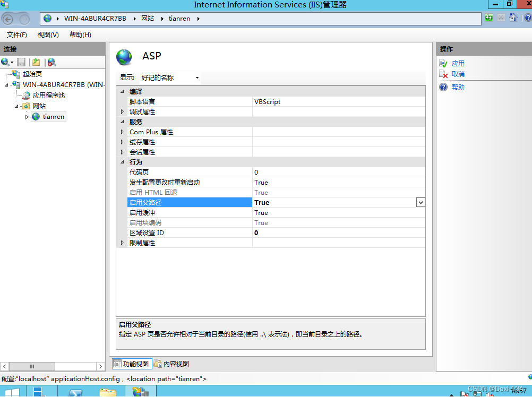Select 网站 node in the connections tree
Image resolution: width=532 pixels, height=397 pixels.
39,106
